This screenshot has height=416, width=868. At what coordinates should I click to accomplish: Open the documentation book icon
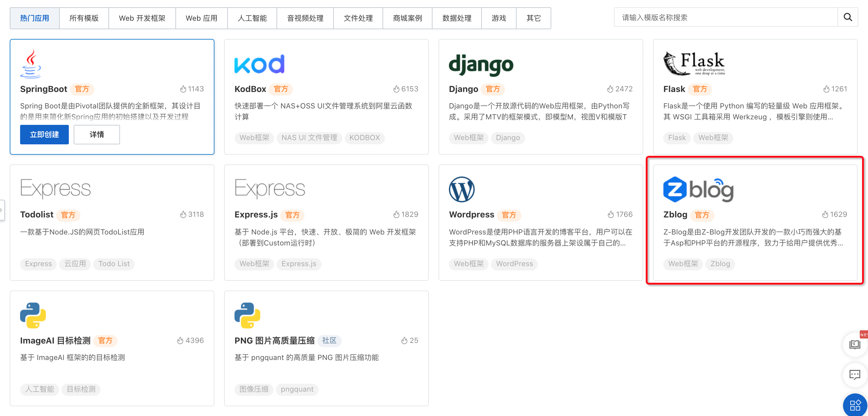[x=854, y=344]
